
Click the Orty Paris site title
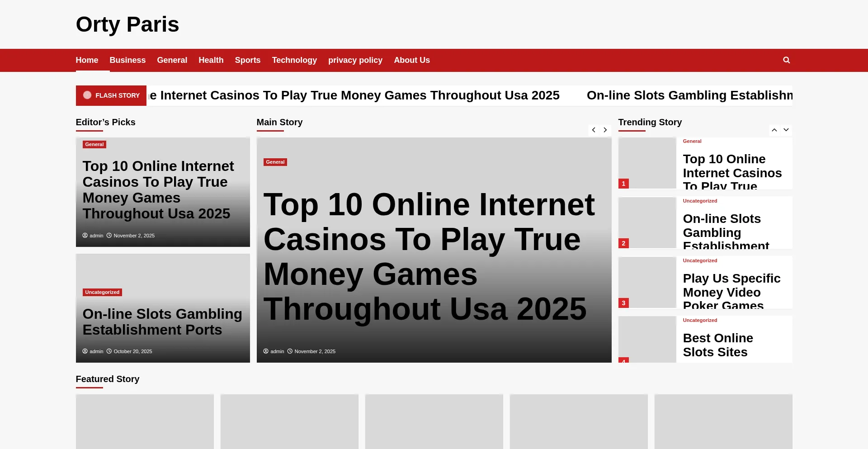tap(127, 24)
